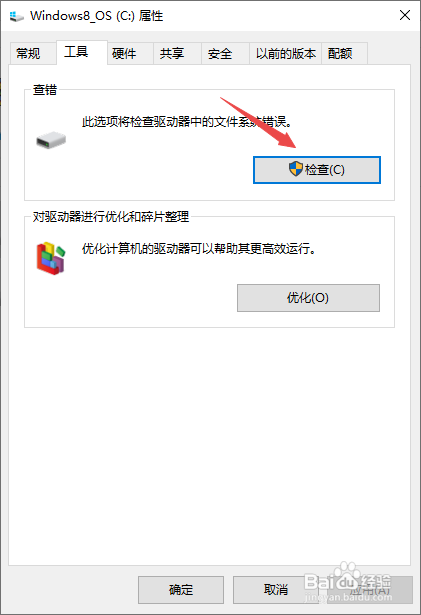Click the 优化(O) button
421x615 pixels.
click(x=308, y=298)
